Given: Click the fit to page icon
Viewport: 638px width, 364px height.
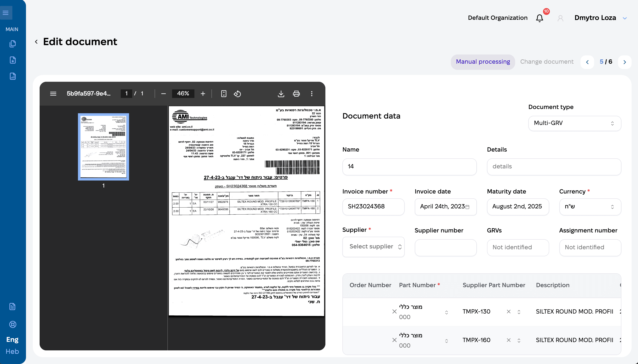Looking at the screenshot, I should [x=224, y=94].
